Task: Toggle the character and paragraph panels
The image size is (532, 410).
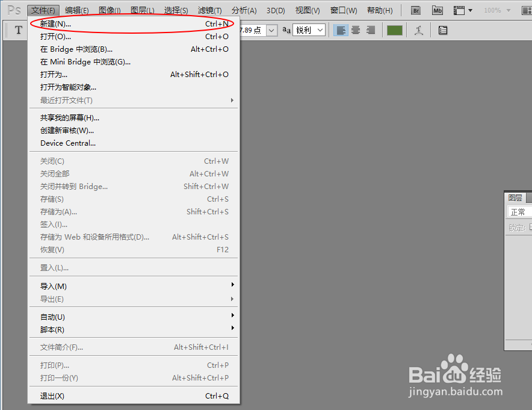Action: click(443, 31)
